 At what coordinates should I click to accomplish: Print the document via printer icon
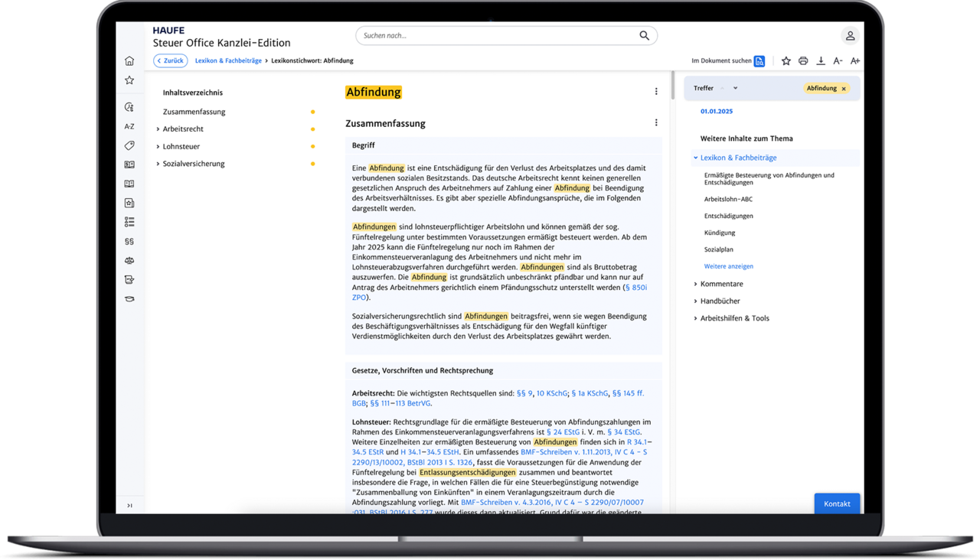[x=803, y=61]
